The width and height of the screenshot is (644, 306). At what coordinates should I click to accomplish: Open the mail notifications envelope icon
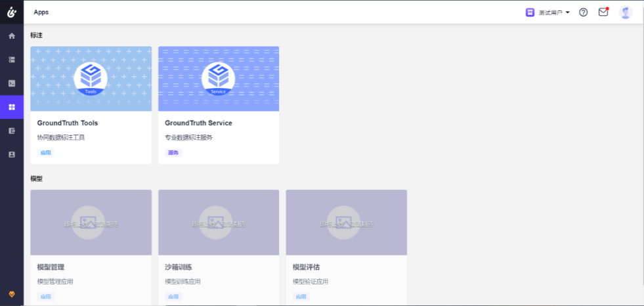click(603, 12)
